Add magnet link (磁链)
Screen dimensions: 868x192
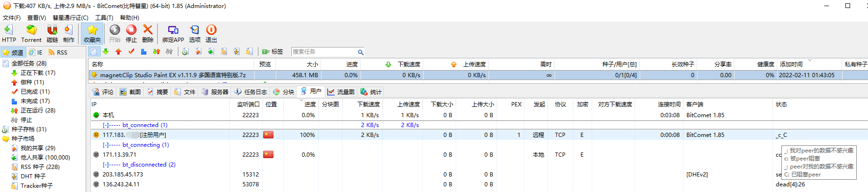tap(52, 34)
